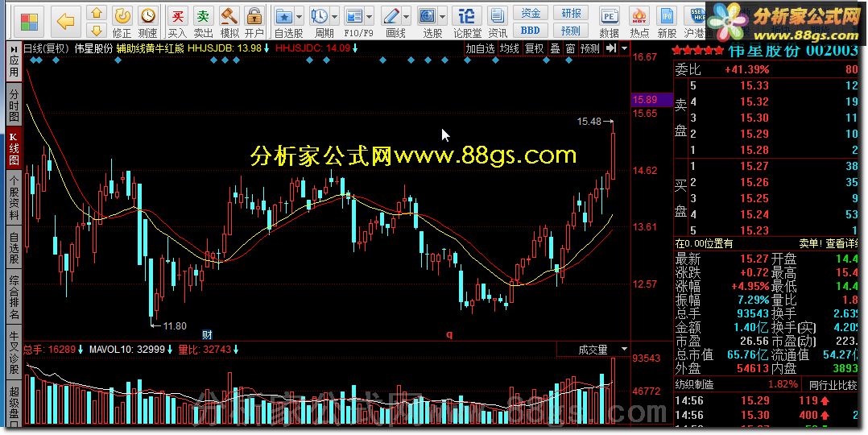Click the arrow after MAVOL10 value
The height and width of the screenshot is (435, 868).
click(171, 350)
